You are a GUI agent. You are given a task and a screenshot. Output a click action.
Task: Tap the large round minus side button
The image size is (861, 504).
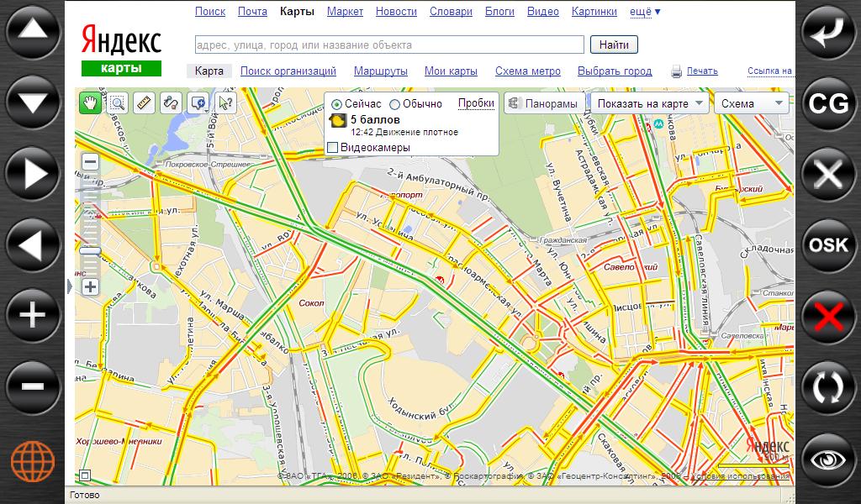[x=33, y=386]
